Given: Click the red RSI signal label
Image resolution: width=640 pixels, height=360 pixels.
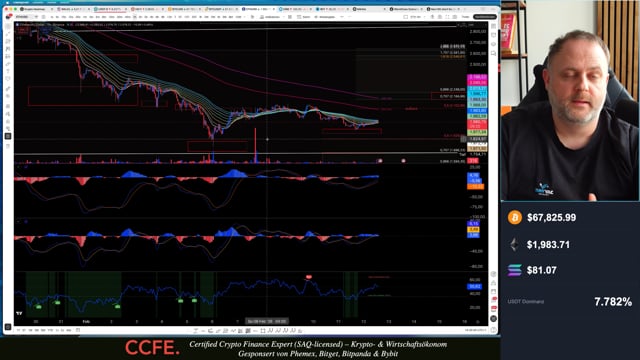Looking at the screenshot, I should tap(309, 277).
